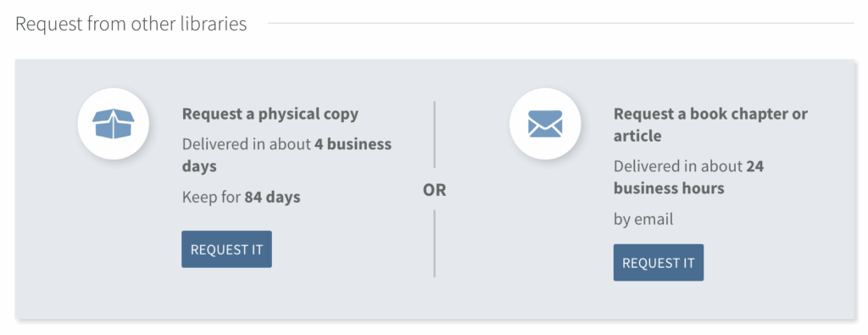Image resolution: width=868 pixels, height=335 pixels.
Task: Click the 'Request from other libraries' section title
Action: [131, 24]
